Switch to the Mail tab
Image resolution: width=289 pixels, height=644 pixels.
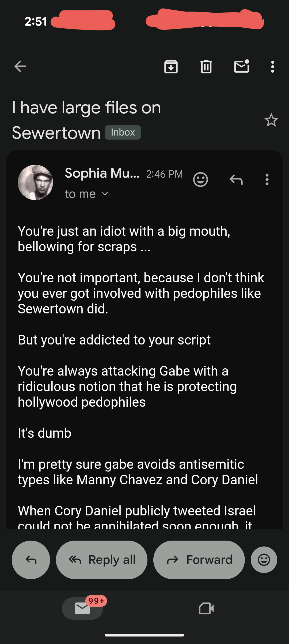point(82,608)
